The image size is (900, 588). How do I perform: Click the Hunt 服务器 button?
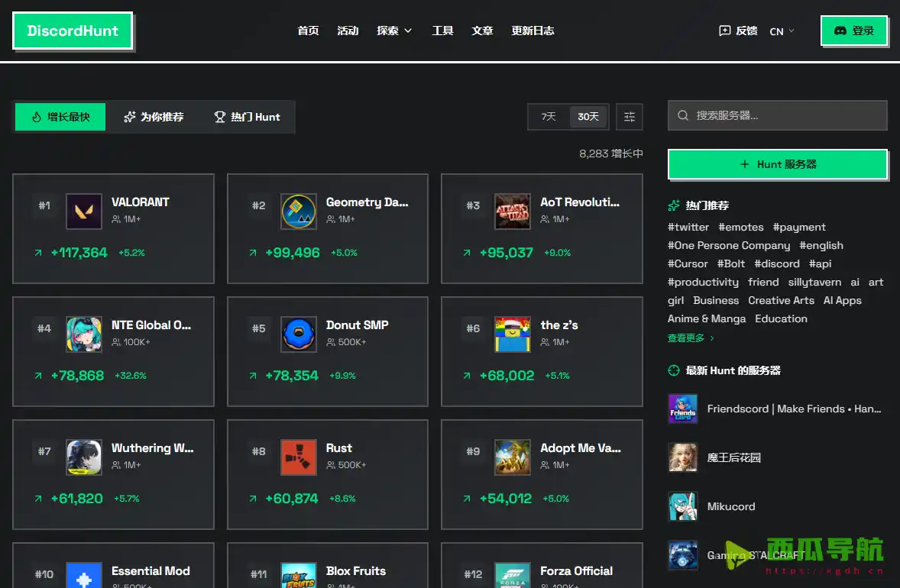778,165
